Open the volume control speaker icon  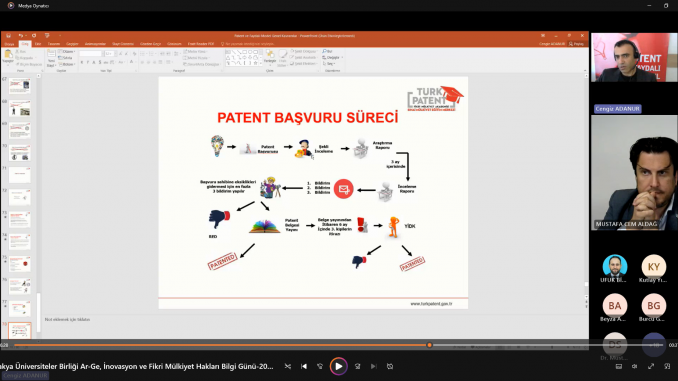pyautogui.click(x=634, y=366)
